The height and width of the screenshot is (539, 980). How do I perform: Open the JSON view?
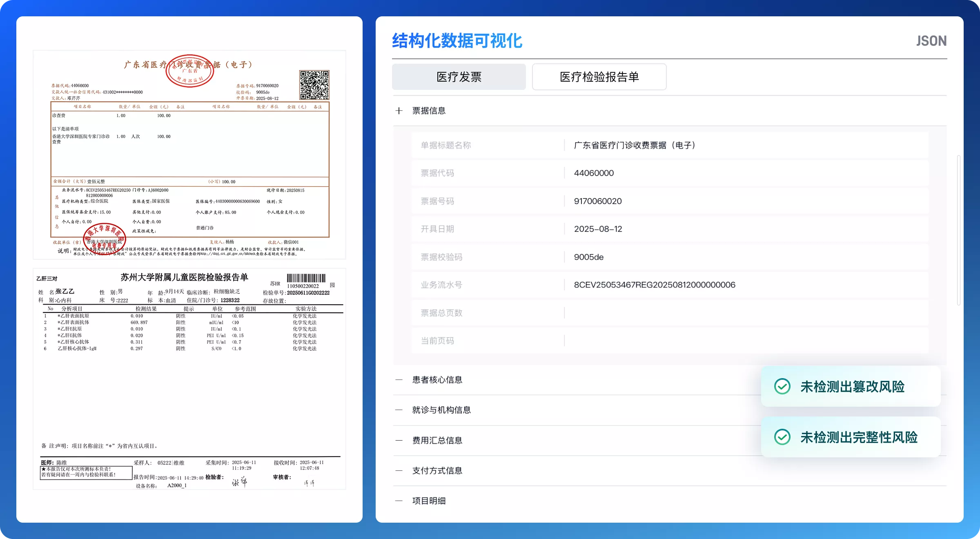[931, 40]
